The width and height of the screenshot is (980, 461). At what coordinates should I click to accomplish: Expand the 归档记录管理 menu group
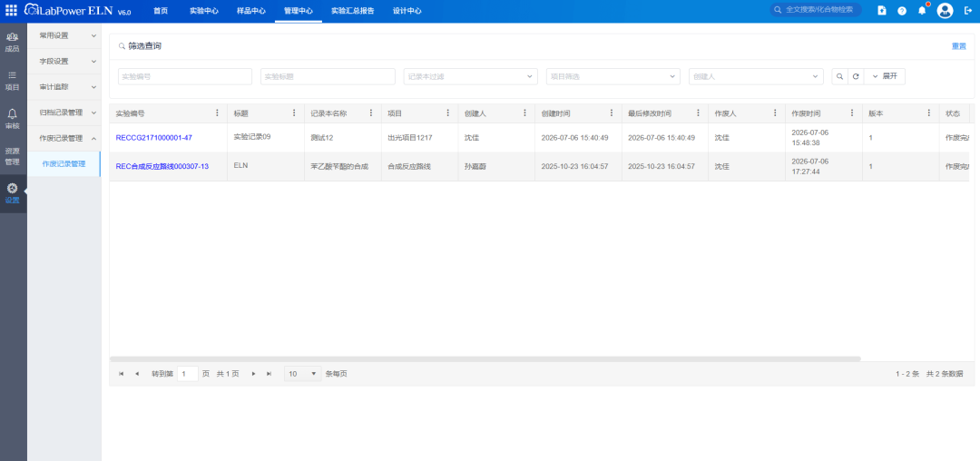(x=64, y=113)
